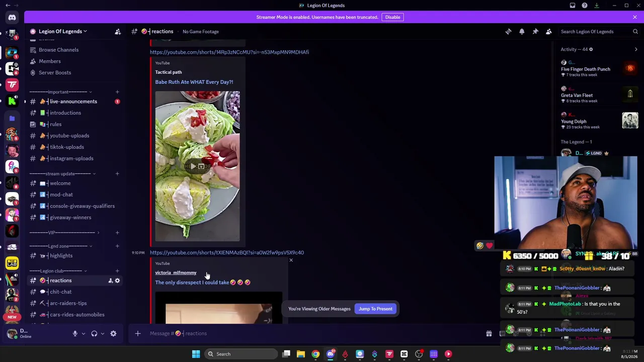Collapse the important category

click(x=60, y=92)
